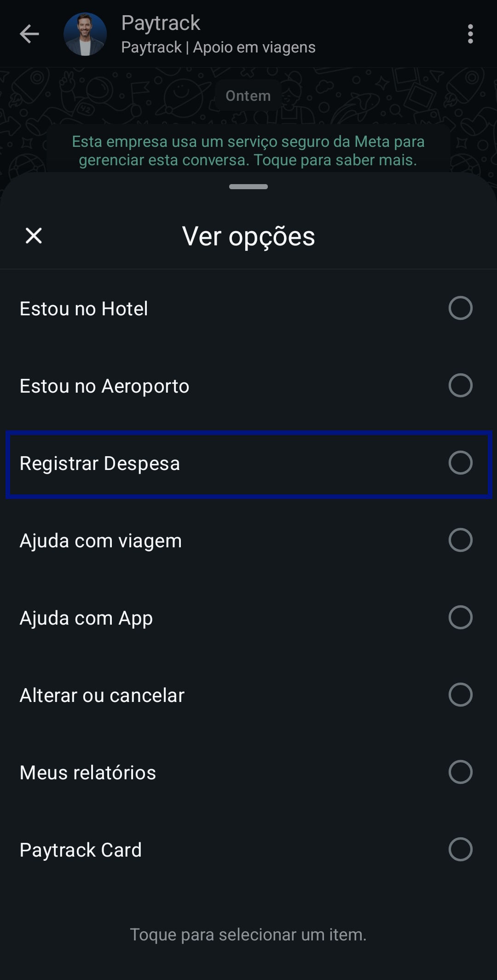The image size is (497, 980).
Task: Select the Meus relatórios radio button
Action: [x=461, y=772]
